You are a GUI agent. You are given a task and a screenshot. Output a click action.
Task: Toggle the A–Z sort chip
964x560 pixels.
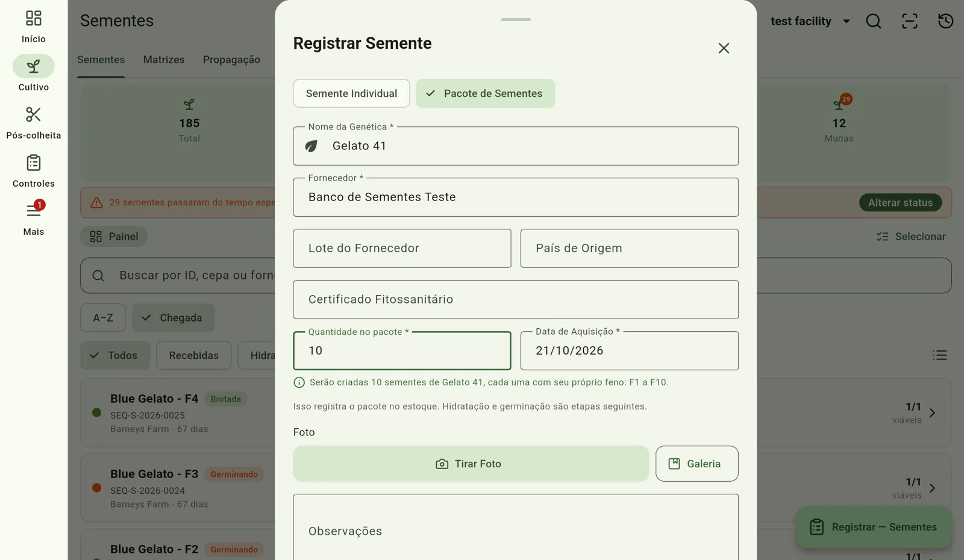pos(103,318)
